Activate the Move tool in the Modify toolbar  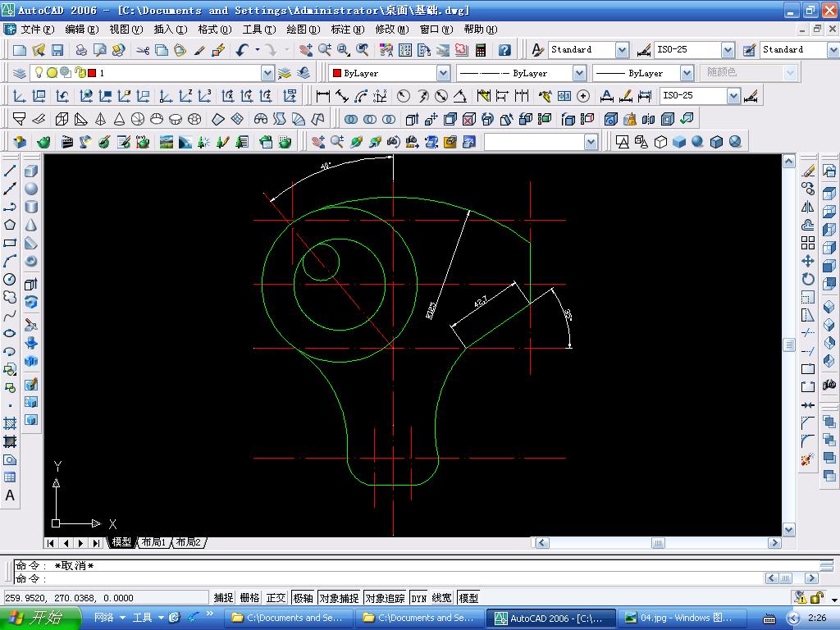(808, 261)
